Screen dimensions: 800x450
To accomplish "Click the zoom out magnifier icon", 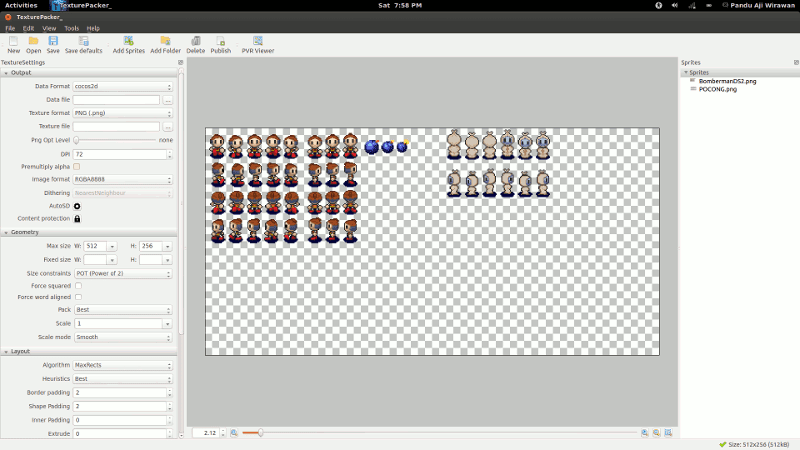I will (x=657, y=433).
